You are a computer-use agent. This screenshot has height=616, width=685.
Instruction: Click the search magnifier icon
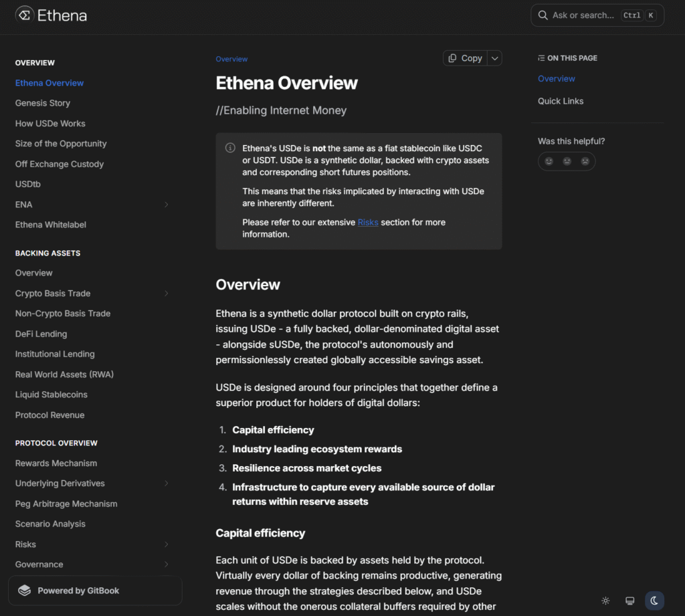pyautogui.click(x=543, y=15)
